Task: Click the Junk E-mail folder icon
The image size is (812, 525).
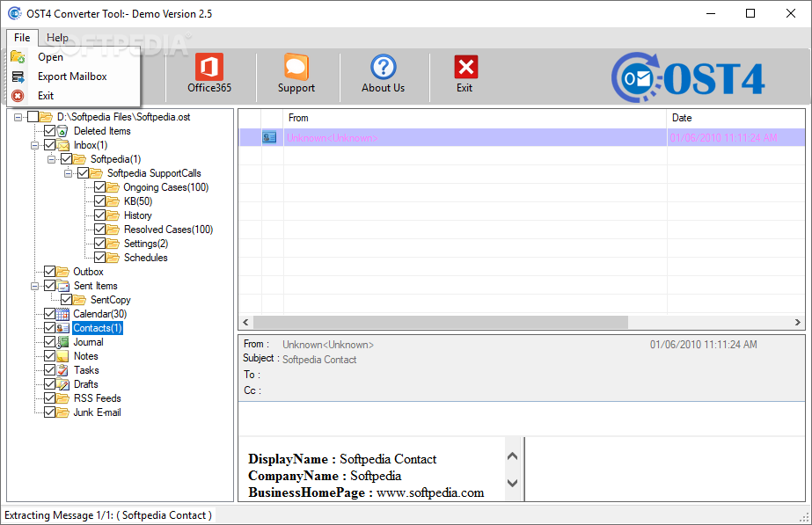Action: tap(62, 412)
